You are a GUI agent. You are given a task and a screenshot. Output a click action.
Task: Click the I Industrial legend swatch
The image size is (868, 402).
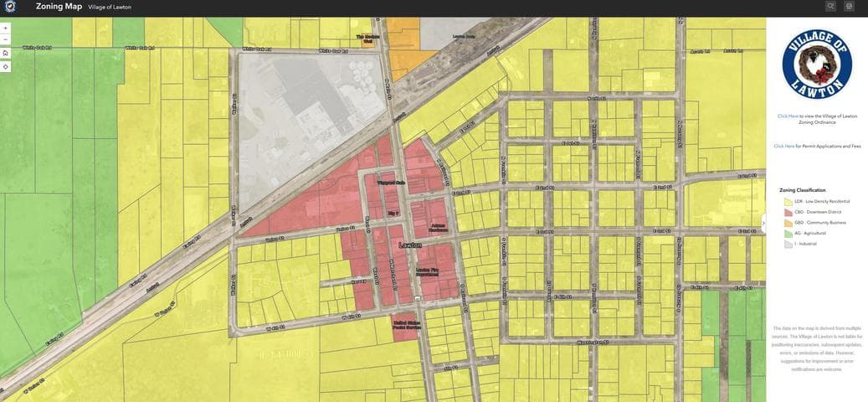788,245
